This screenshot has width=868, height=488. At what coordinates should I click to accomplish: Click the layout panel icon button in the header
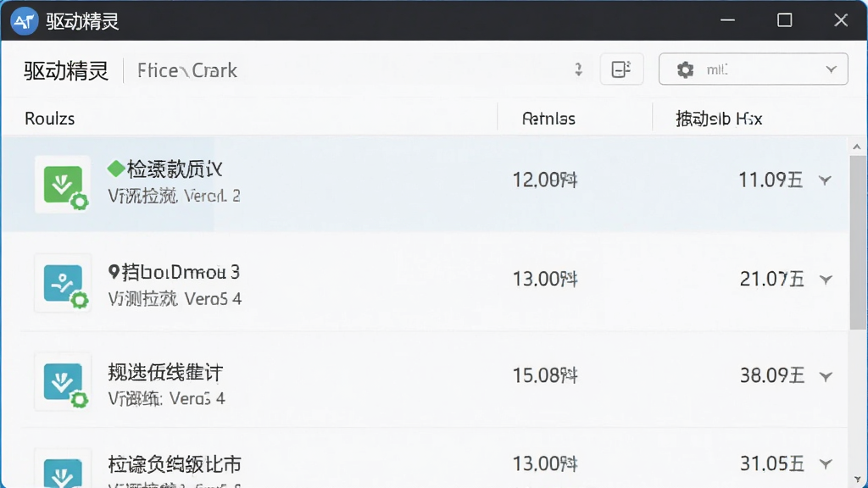621,69
